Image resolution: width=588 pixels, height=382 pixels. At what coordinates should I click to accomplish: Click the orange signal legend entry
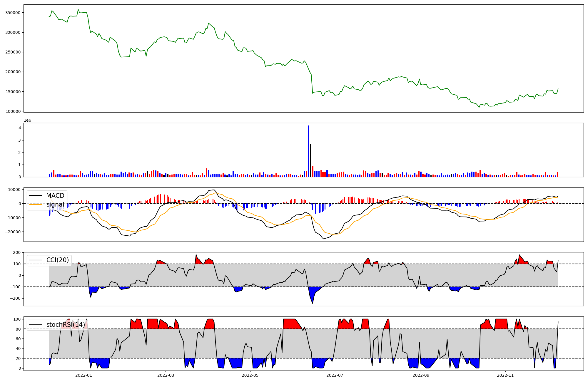[x=55, y=205]
